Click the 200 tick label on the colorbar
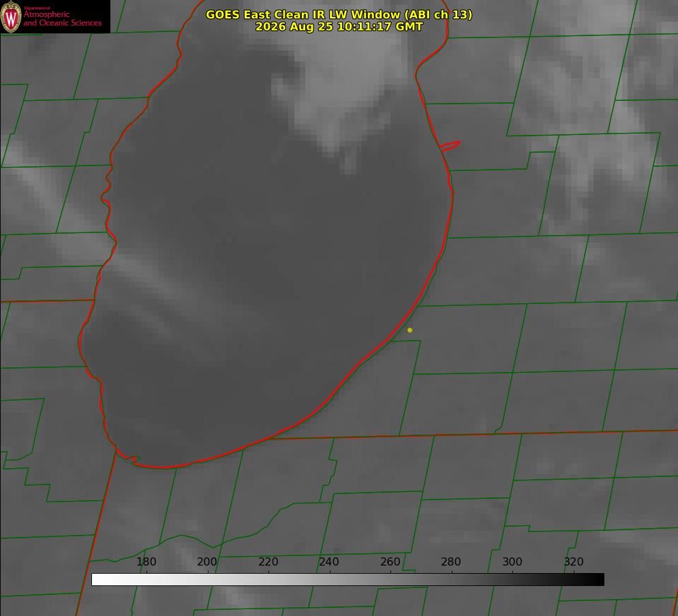 click(206, 561)
